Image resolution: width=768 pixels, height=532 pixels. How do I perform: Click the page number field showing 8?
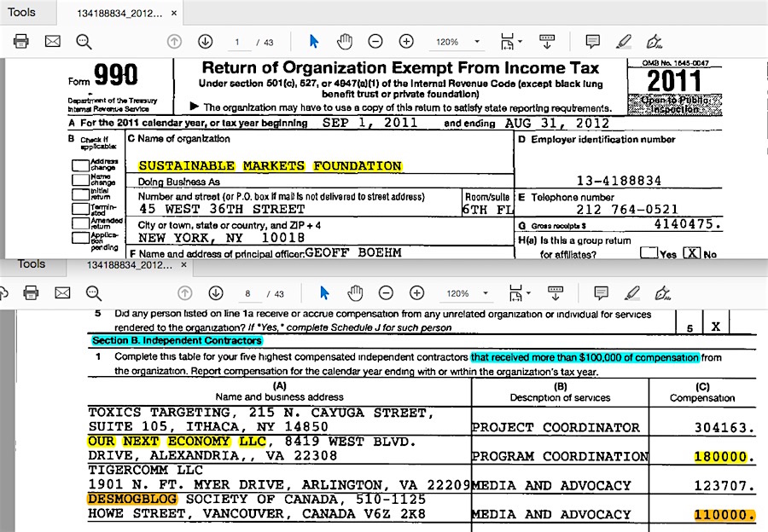pos(247,293)
